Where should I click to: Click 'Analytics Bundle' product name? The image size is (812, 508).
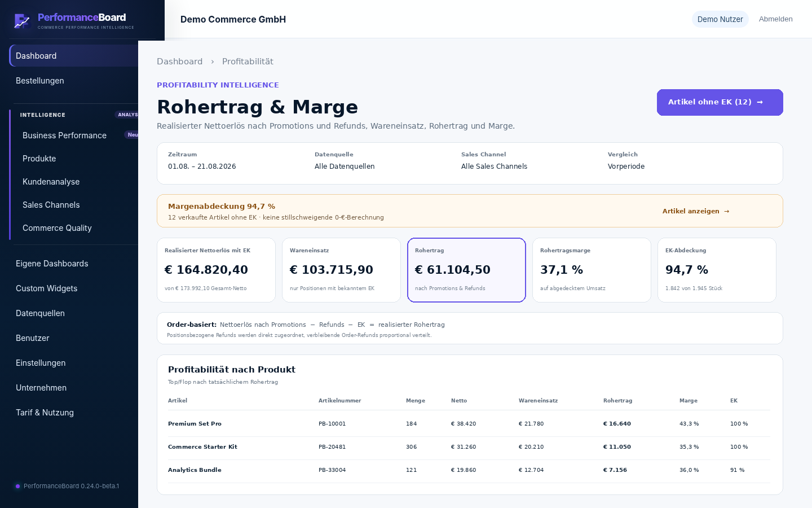195,470
